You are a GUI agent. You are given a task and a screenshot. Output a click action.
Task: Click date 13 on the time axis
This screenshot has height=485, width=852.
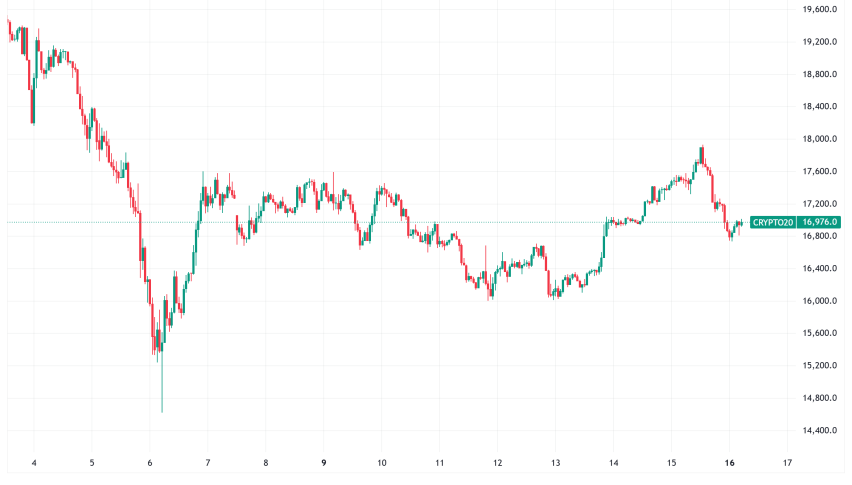pos(556,463)
